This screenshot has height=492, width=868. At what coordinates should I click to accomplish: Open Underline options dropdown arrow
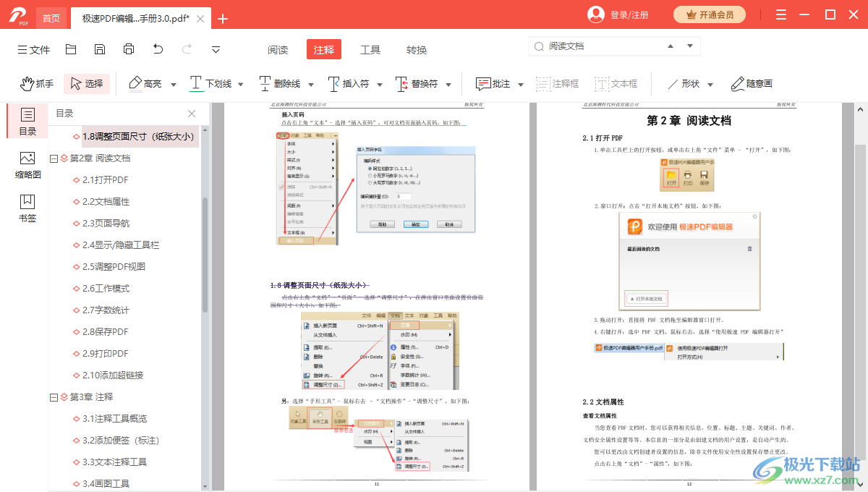pyautogui.click(x=241, y=85)
